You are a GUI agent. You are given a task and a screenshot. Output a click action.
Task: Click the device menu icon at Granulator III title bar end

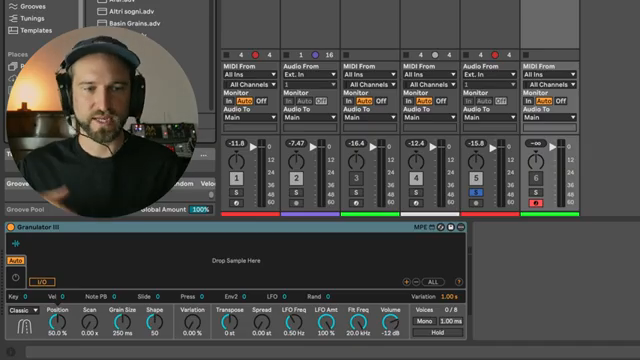(461, 227)
